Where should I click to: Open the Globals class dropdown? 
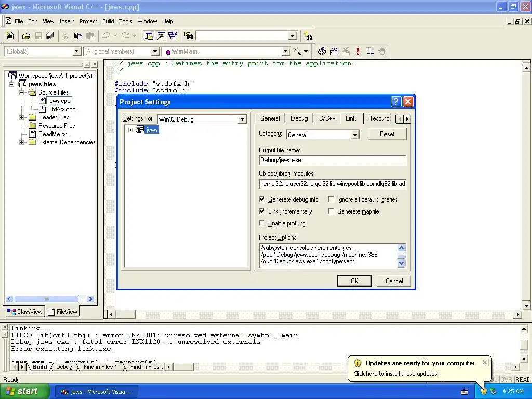click(x=77, y=51)
